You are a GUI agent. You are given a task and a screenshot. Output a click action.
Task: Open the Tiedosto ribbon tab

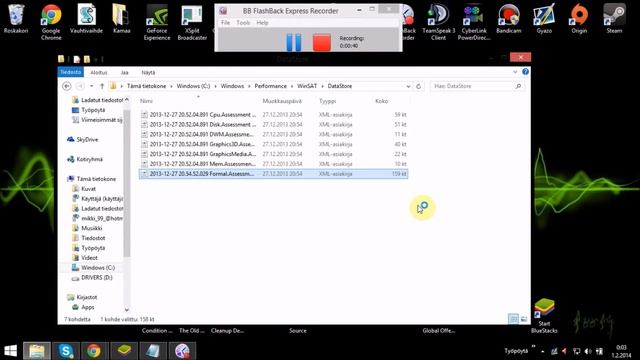[x=71, y=72]
